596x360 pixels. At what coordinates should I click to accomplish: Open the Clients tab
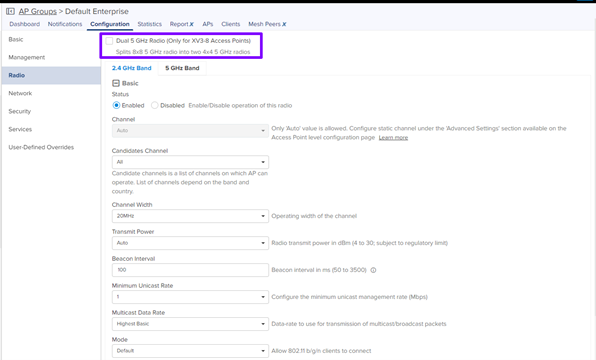coord(231,24)
